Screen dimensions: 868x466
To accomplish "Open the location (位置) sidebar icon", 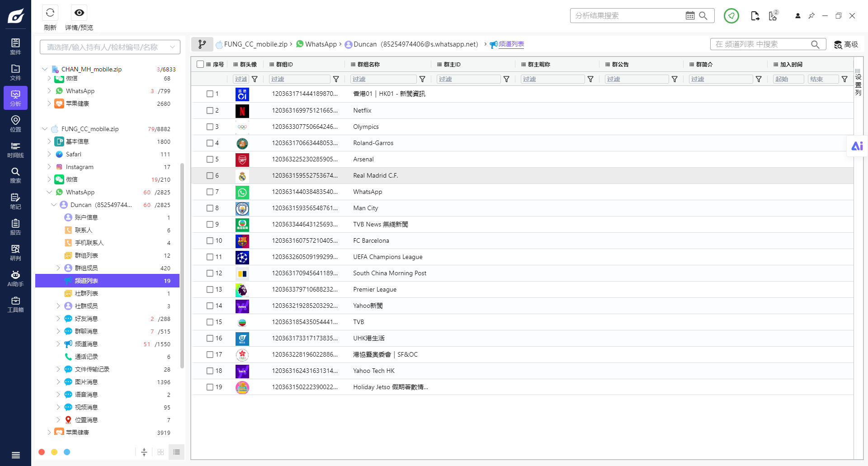I will 15,124.
